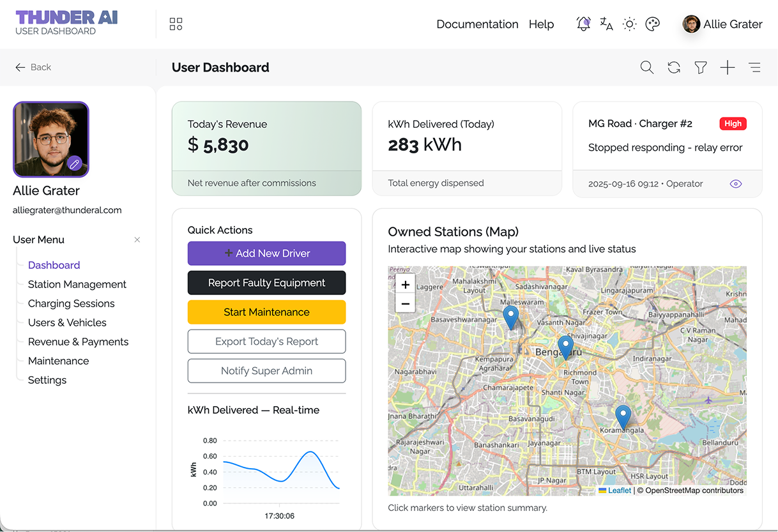Open the apps grid icon next to the logo
This screenshot has width=778, height=532.
176,24
